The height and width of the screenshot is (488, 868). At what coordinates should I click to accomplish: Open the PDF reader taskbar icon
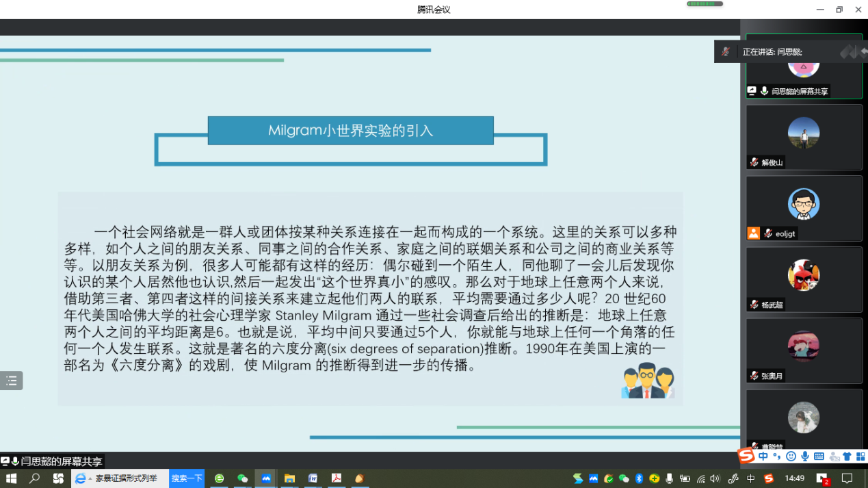tap(336, 478)
